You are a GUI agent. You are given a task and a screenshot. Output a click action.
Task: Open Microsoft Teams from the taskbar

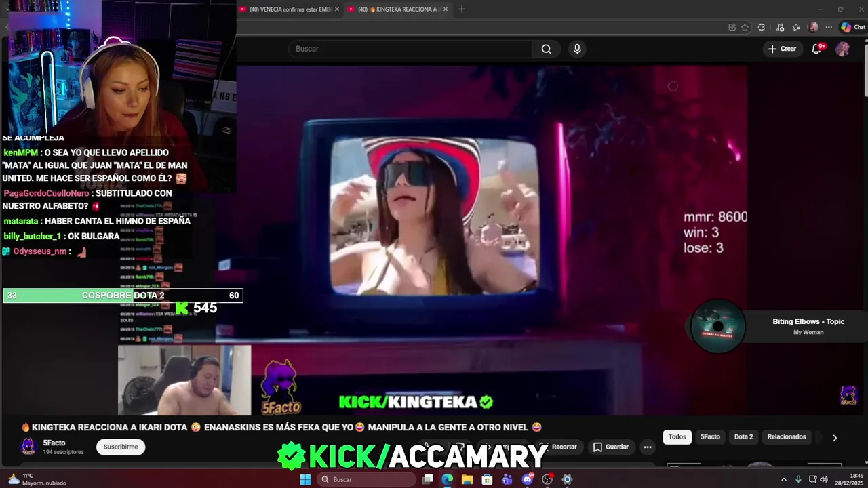[507, 479]
